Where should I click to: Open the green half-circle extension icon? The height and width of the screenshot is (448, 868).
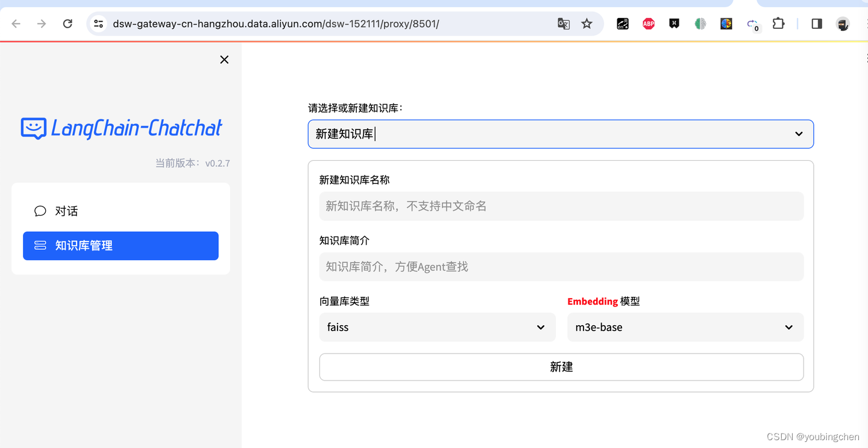[x=700, y=24]
